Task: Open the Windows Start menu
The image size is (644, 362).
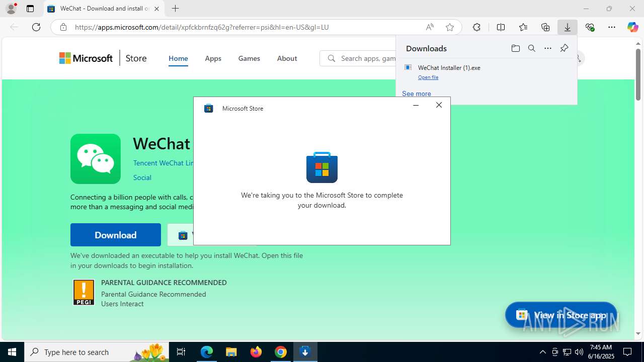Action: click(12, 352)
